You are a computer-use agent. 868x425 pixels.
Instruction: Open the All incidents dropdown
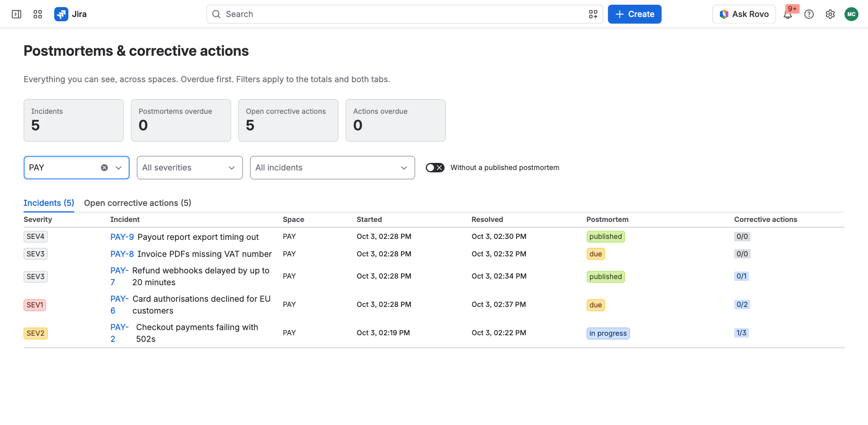pos(333,168)
